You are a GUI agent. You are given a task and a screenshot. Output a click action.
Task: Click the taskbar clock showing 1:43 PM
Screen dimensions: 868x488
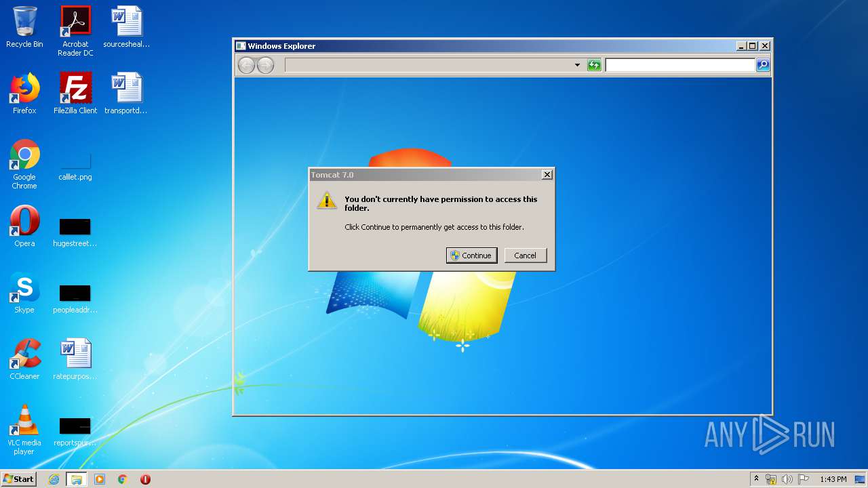point(833,479)
